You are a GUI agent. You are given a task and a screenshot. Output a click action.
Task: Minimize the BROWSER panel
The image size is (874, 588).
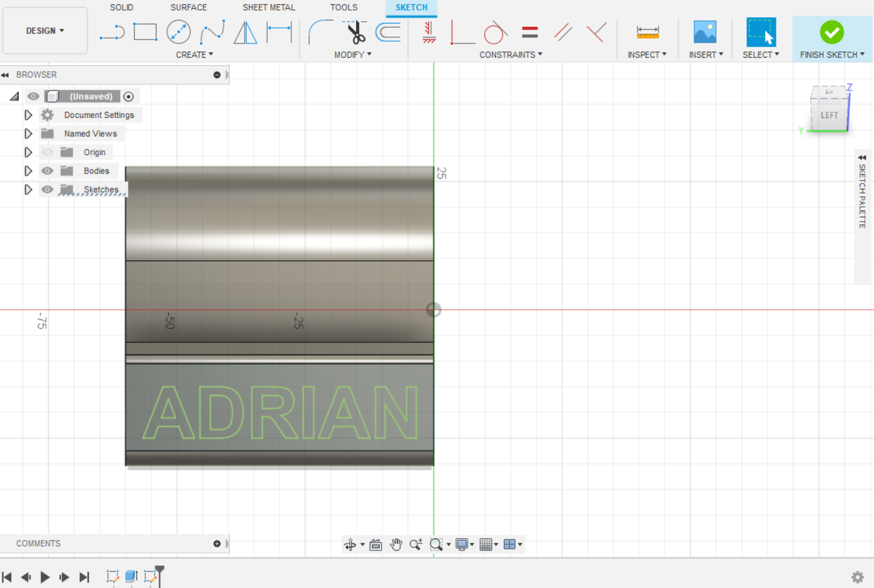point(217,75)
